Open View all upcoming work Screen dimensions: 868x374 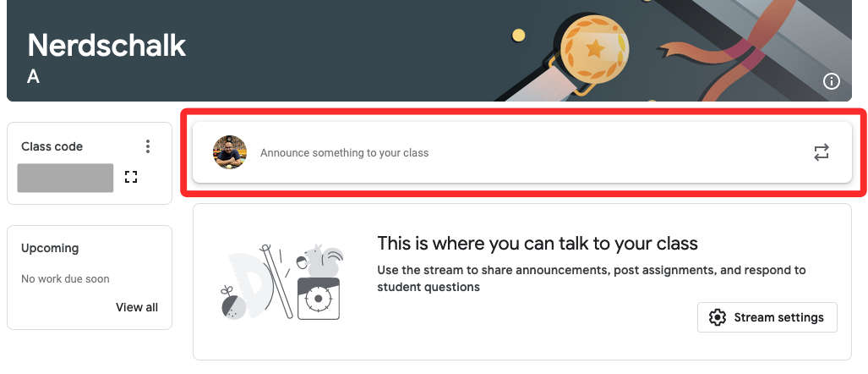137,307
